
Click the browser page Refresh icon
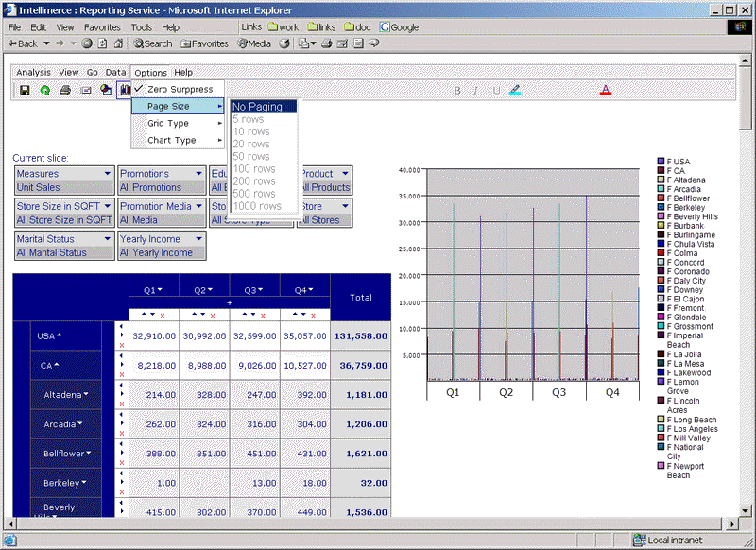[102, 43]
